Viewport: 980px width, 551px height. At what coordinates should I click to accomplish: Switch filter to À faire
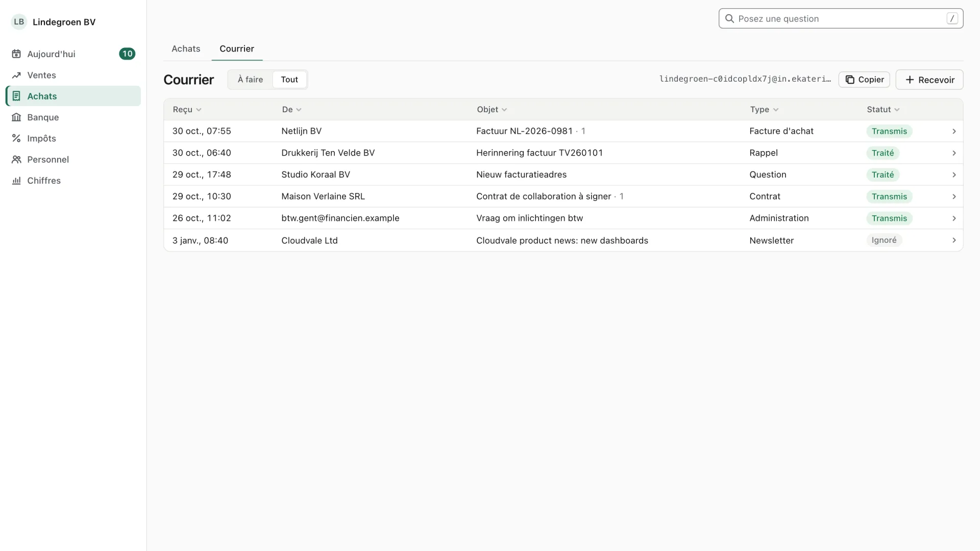click(x=250, y=80)
